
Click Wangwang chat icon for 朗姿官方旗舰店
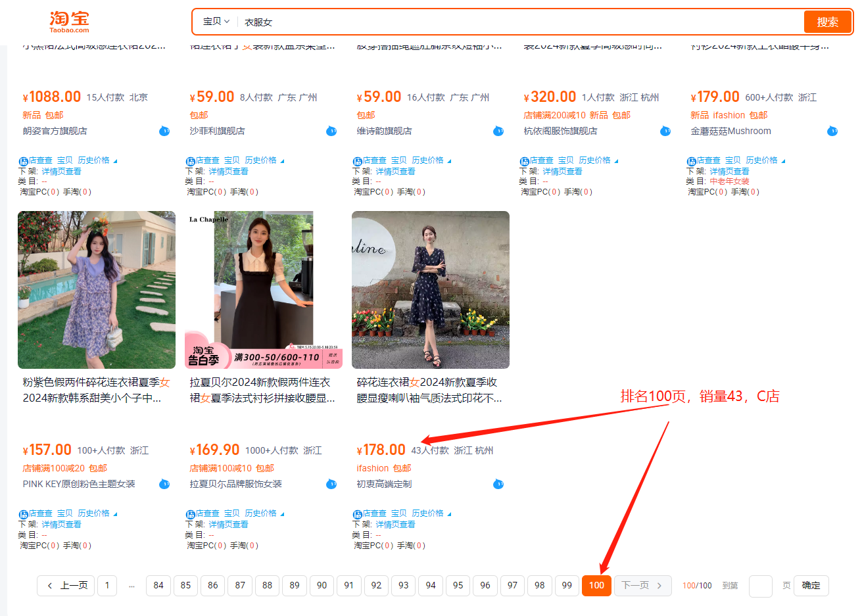tap(164, 131)
